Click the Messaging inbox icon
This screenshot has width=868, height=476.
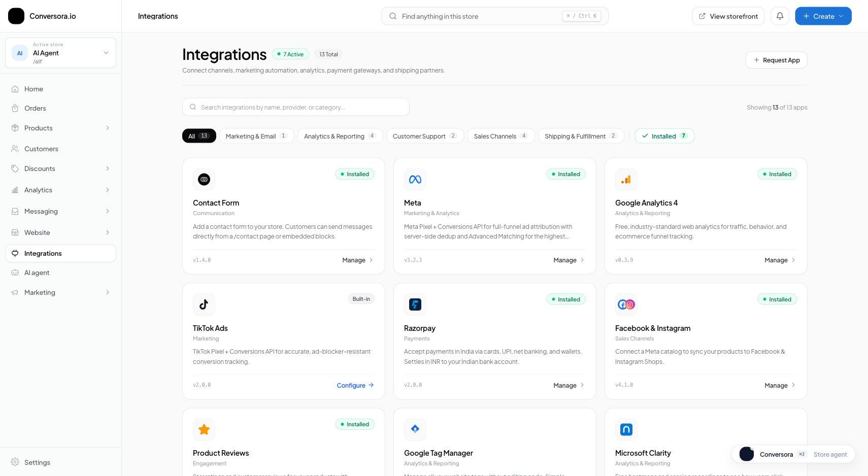click(x=15, y=211)
